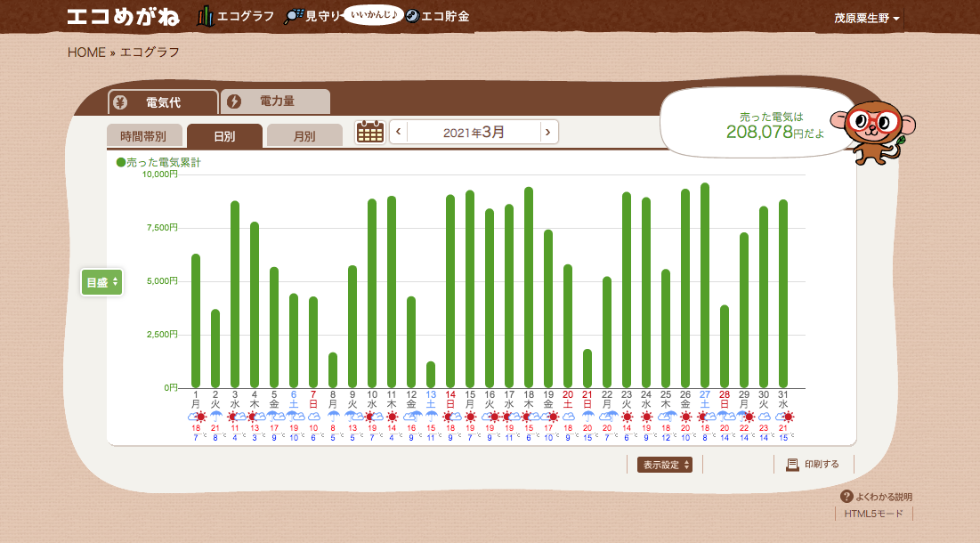Click the 見守り magnifier icon
This screenshot has width=980, height=543.
[294, 16]
